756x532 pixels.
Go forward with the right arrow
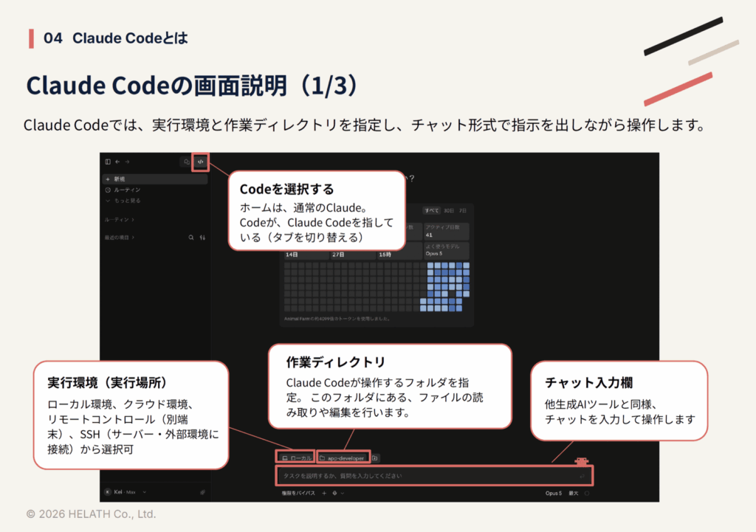(127, 162)
